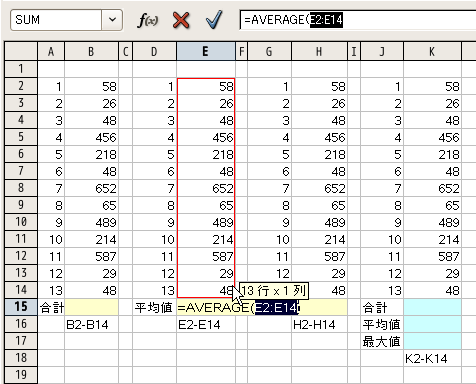Select column D header
This screenshot has height=384, width=476.
(154, 51)
